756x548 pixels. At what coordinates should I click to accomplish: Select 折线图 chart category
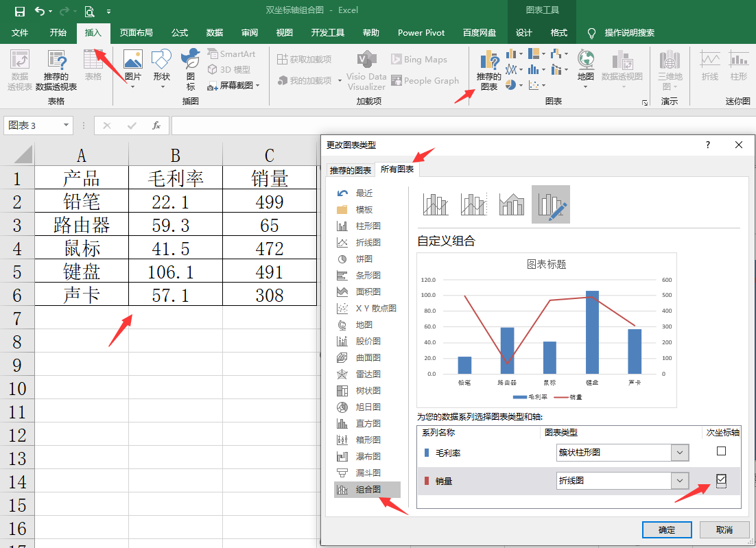coord(367,242)
